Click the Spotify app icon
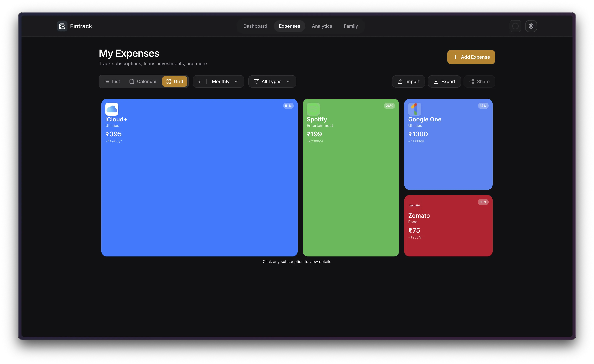The height and width of the screenshot is (364, 594). point(313,109)
